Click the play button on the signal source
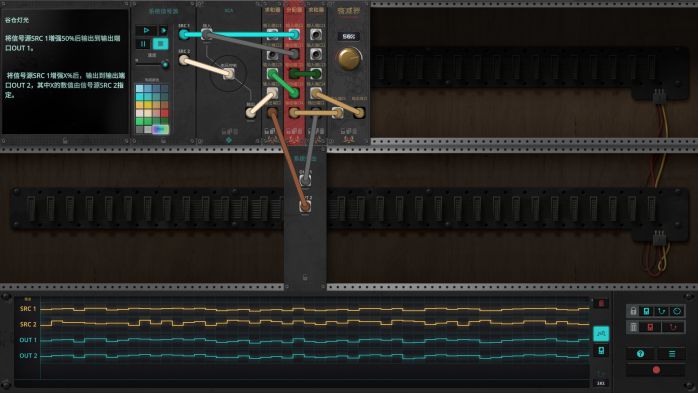 [146, 31]
